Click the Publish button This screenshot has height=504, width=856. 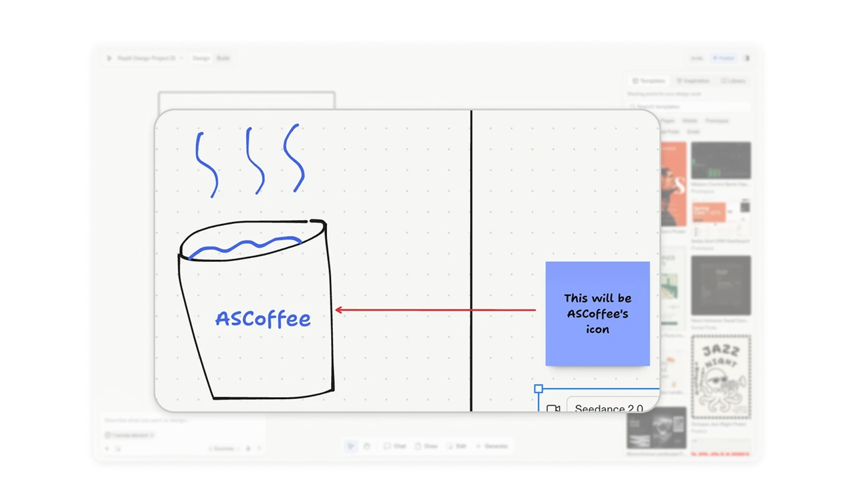723,58
